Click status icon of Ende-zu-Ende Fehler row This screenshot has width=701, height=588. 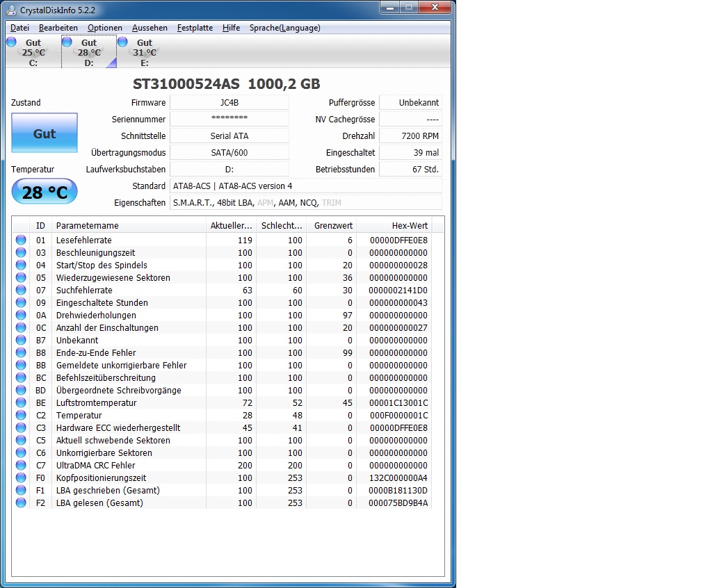click(21, 352)
